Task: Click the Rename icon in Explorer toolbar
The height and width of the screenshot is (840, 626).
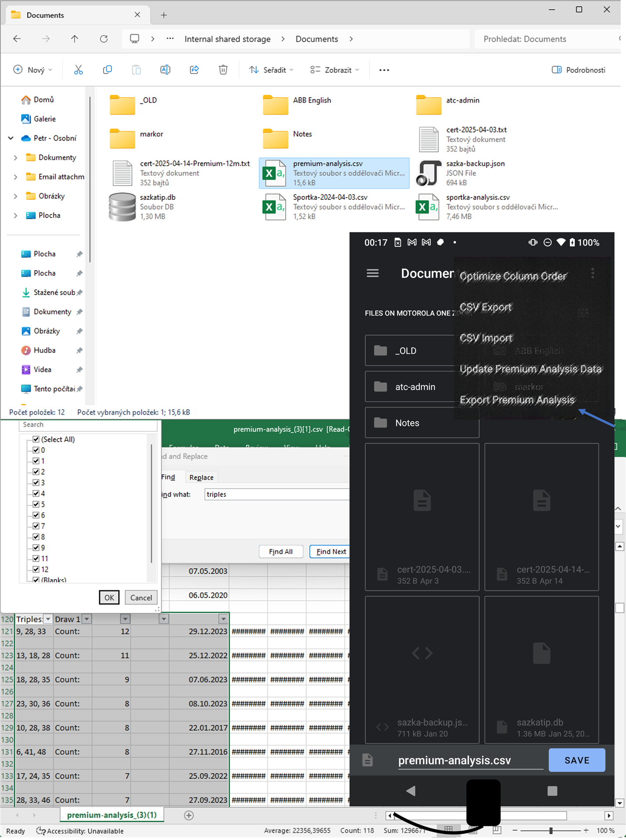Action: (165, 70)
